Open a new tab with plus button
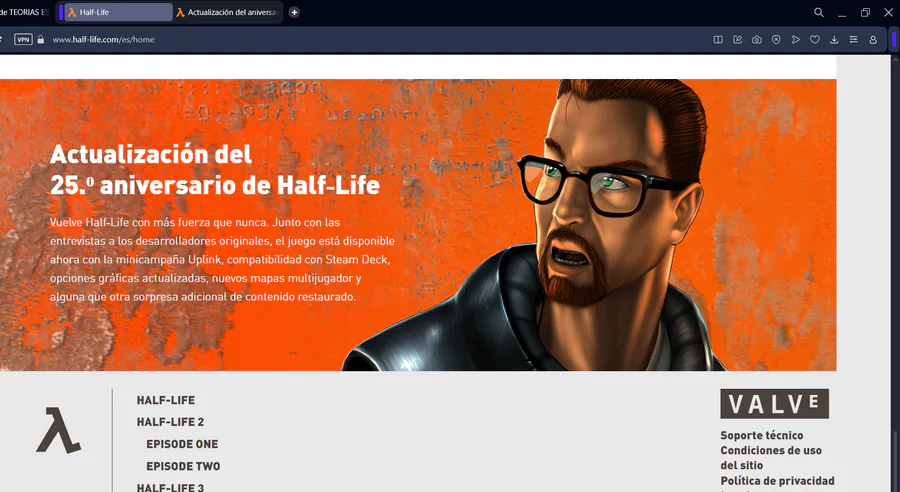This screenshot has height=492, width=900. (x=294, y=12)
